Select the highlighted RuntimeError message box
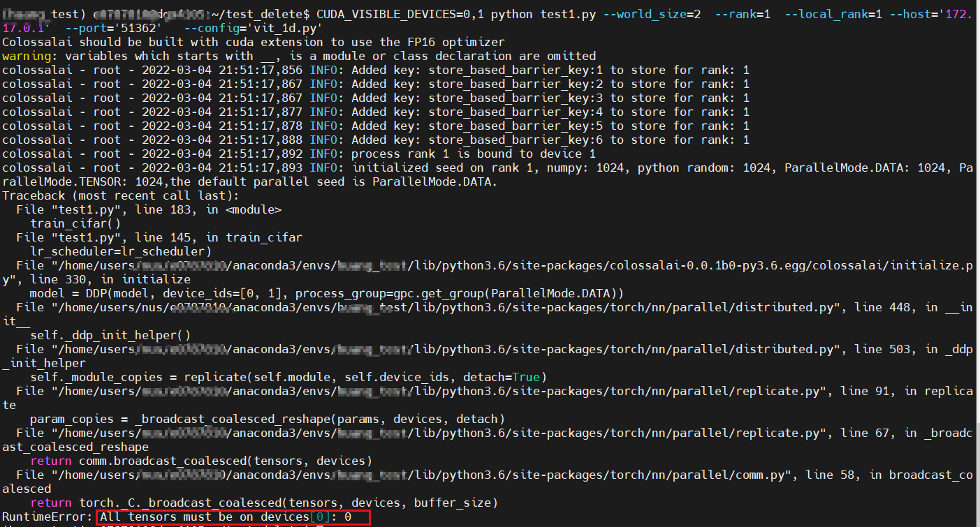 (234, 517)
